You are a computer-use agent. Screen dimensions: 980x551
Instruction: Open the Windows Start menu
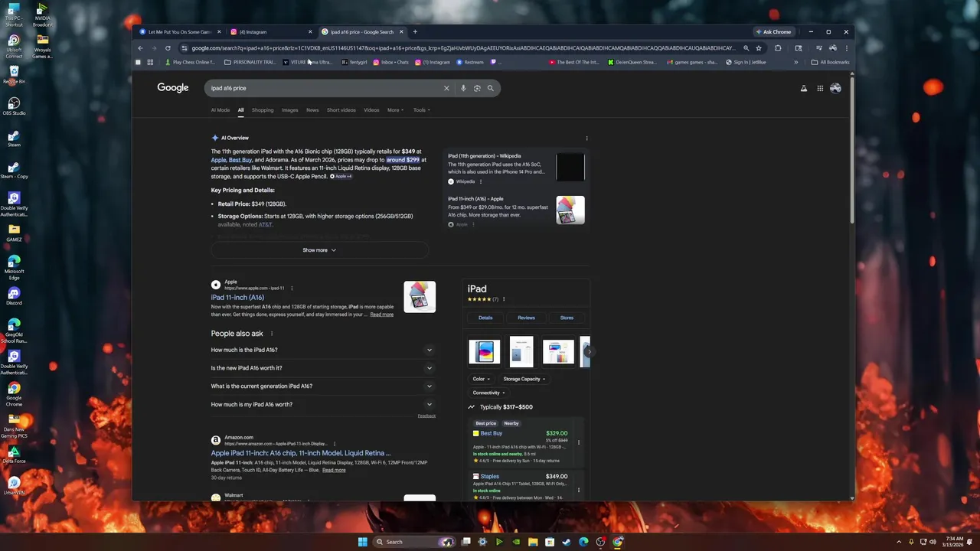pos(362,542)
